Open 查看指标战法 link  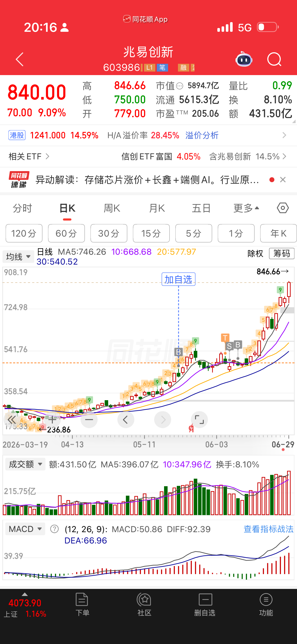(x=268, y=529)
